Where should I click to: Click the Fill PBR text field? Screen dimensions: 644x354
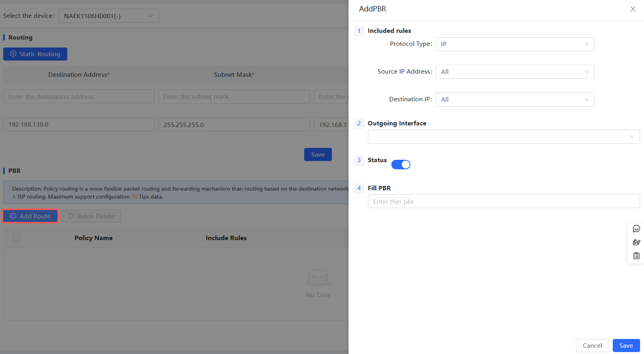coord(503,201)
